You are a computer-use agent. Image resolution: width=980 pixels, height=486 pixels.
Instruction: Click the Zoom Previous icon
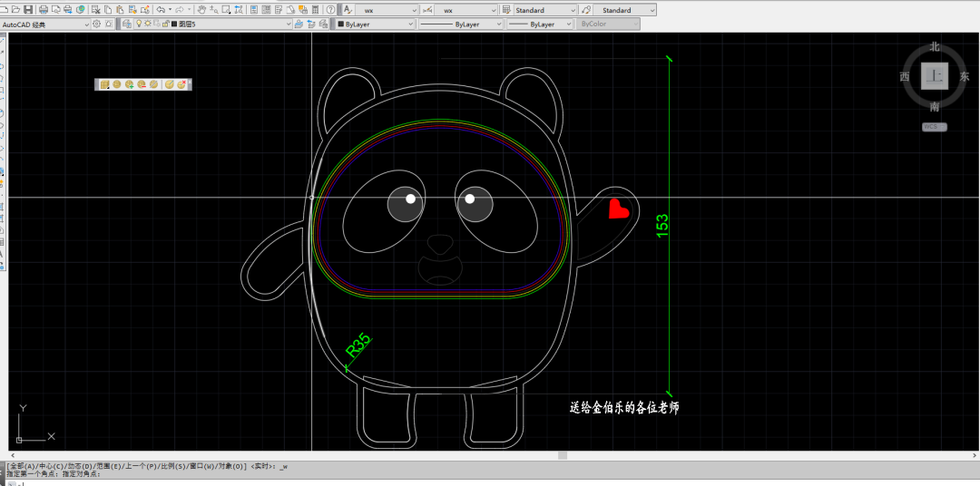coord(239,9)
